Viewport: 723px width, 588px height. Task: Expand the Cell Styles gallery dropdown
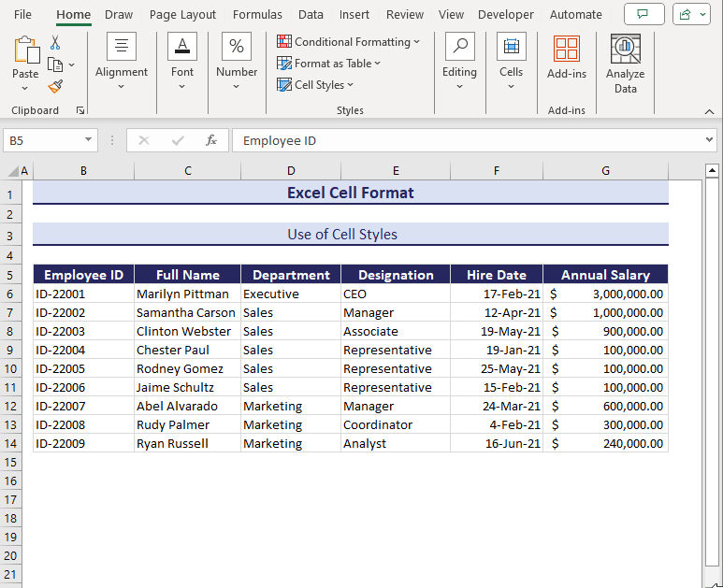315,85
